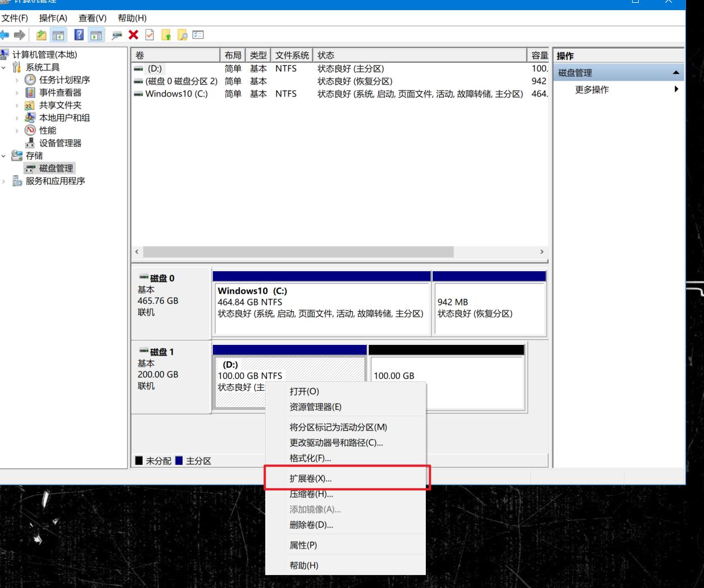
Task: Select 服务和应用程序 icon in tree
Action: [17, 181]
